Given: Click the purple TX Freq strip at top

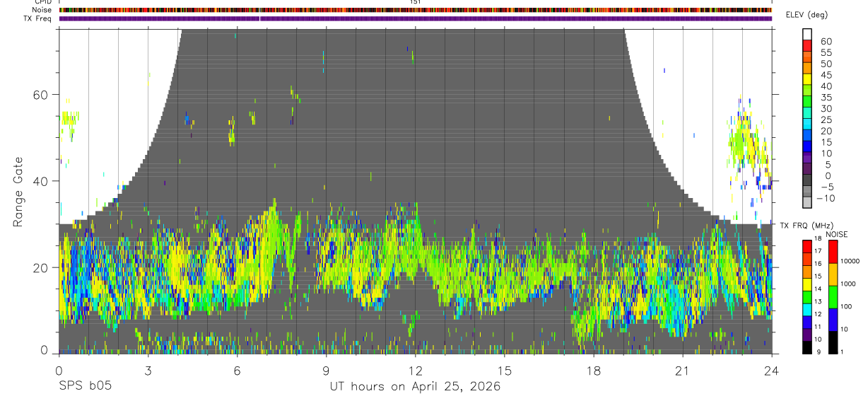Looking at the screenshot, I should tap(415, 18).
